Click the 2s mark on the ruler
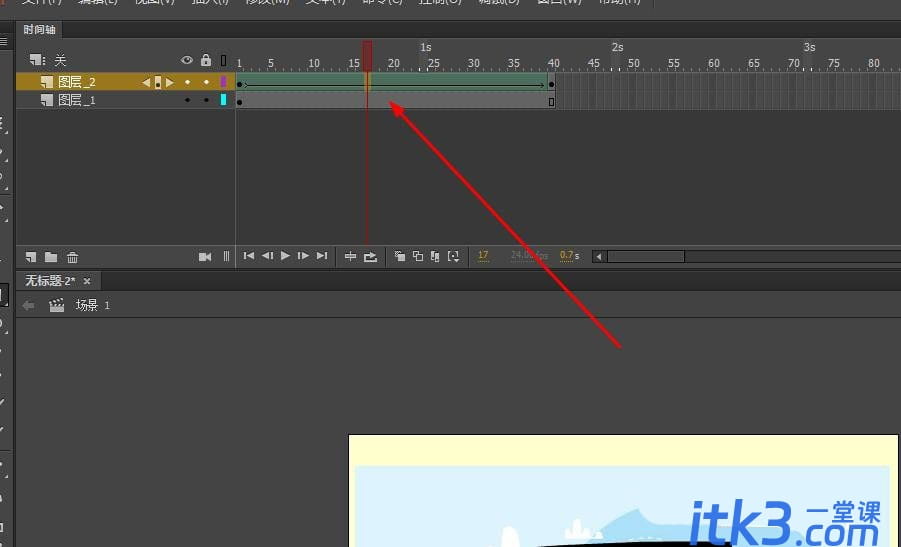This screenshot has height=547, width=901. click(x=618, y=47)
